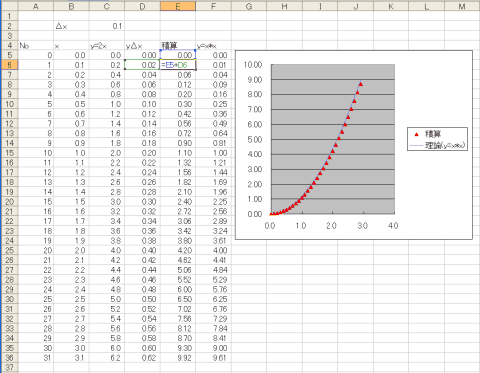
Task: Click cell E29 with value 6.00
Action: [178, 289]
